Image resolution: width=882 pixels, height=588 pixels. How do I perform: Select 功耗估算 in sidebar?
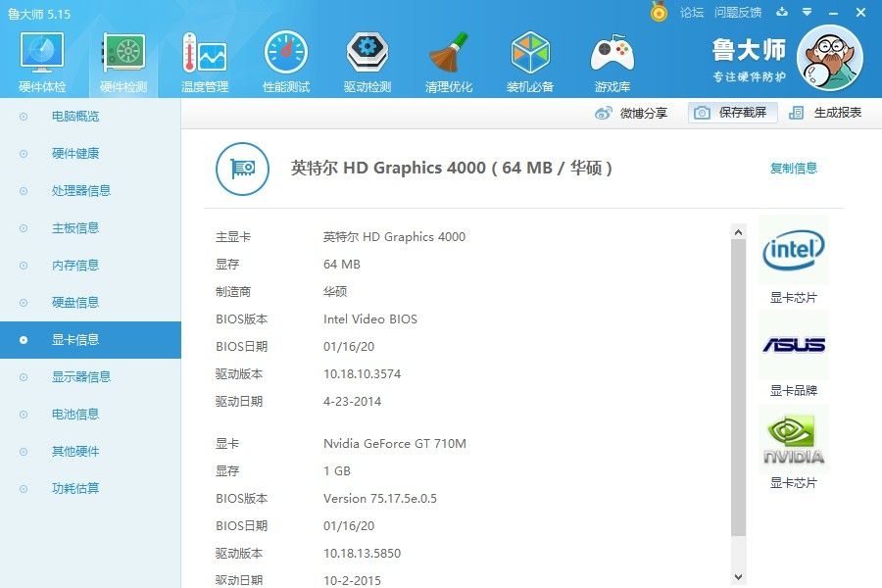click(90, 488)
